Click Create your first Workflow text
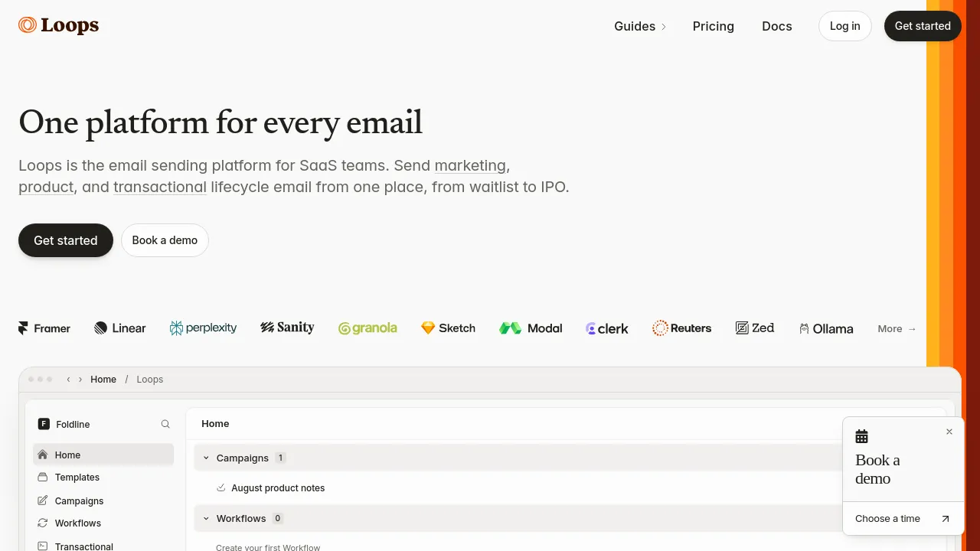Image resolution: width=980 pixels, height=551 pixels. (268, 547)
